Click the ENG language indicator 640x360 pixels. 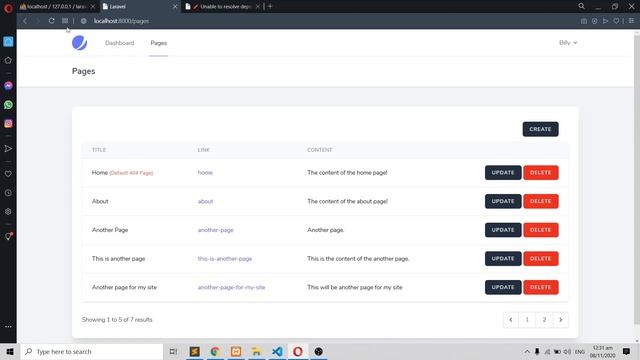580,351
